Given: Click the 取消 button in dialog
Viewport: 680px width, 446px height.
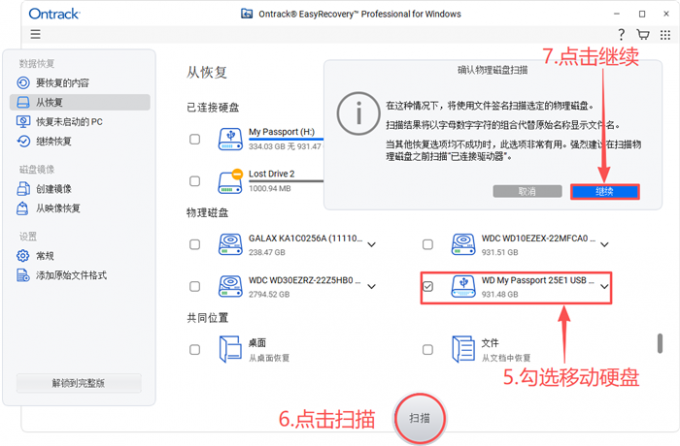Looking at the screenshot, I should (527, 191).
